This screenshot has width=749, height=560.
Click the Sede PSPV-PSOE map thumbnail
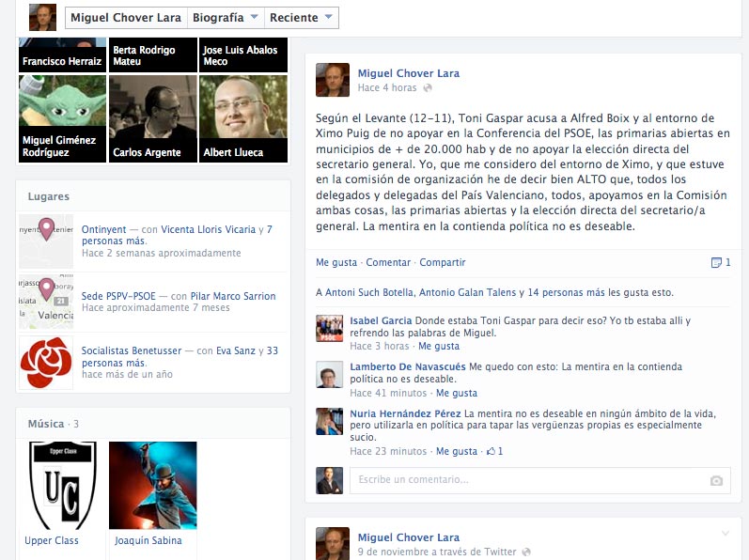pyautogui.click(x=46, y=302)
